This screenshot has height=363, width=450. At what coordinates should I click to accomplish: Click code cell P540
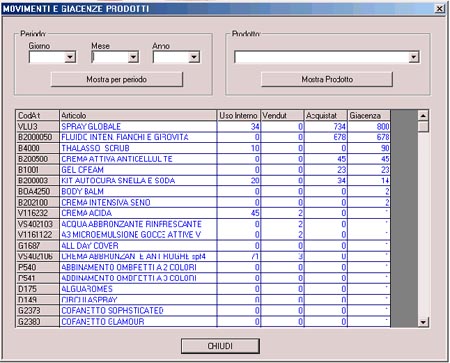(38, 267)
